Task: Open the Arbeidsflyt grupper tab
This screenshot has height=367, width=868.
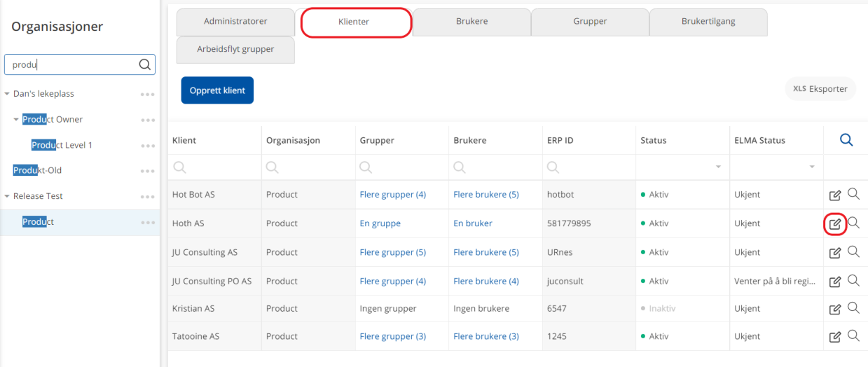Action: click(235, 50)
